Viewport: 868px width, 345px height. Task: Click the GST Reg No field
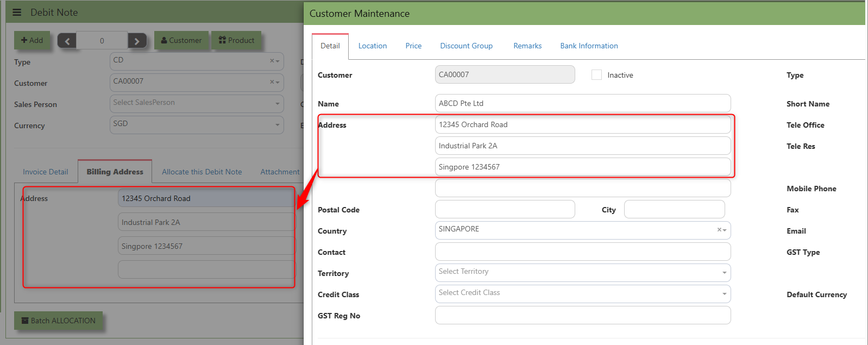click(582, 315)
